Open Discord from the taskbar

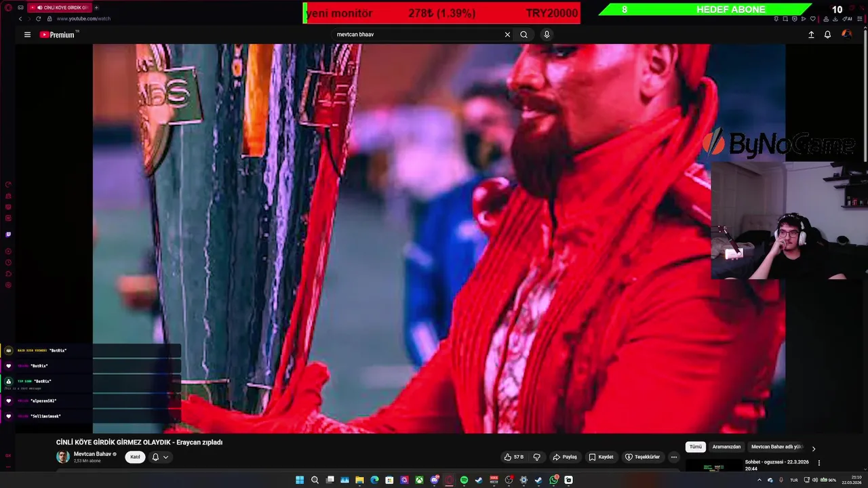point(435,480)
